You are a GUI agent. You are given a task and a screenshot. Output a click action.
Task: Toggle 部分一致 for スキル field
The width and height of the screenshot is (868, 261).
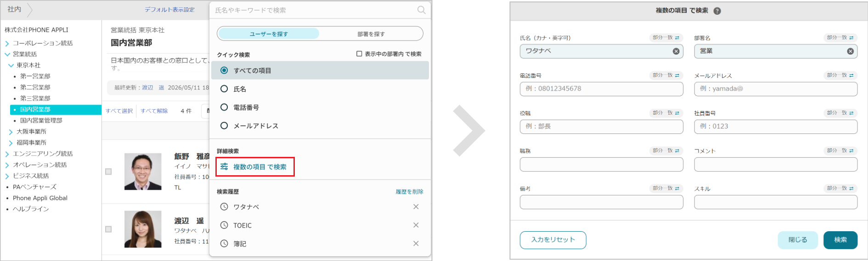click(840, 189)
